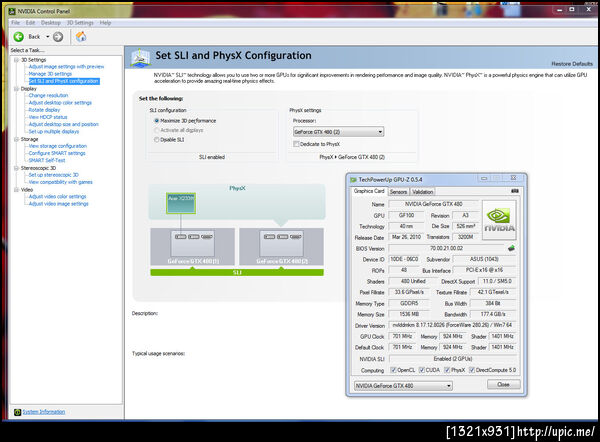
Task: Open Adjust desktop size and position
Action: point(64,124)
